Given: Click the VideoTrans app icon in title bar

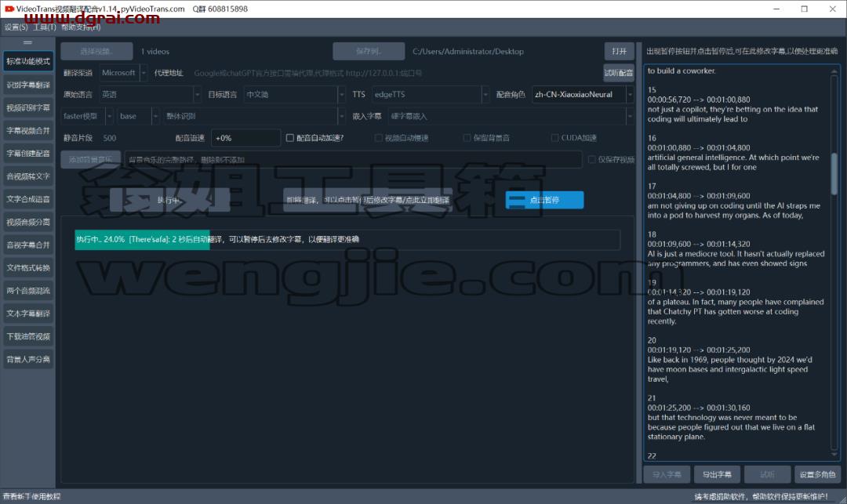Looking at the screenshot, I should point(9,9).
